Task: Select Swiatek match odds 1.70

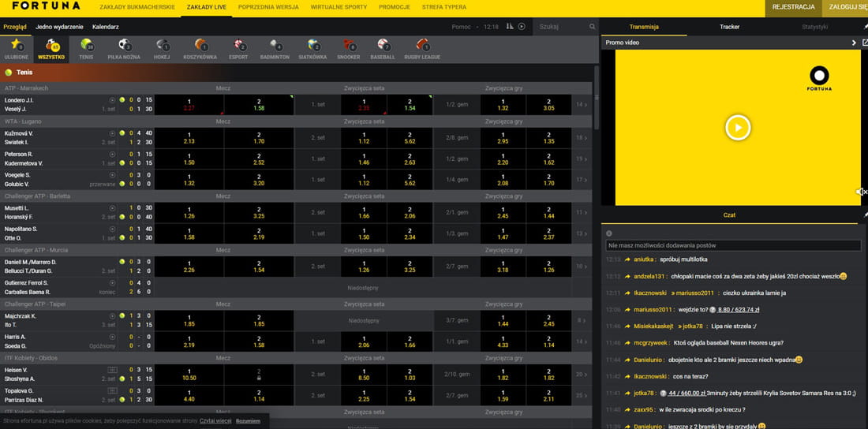Action: click(x=259, y=138)
